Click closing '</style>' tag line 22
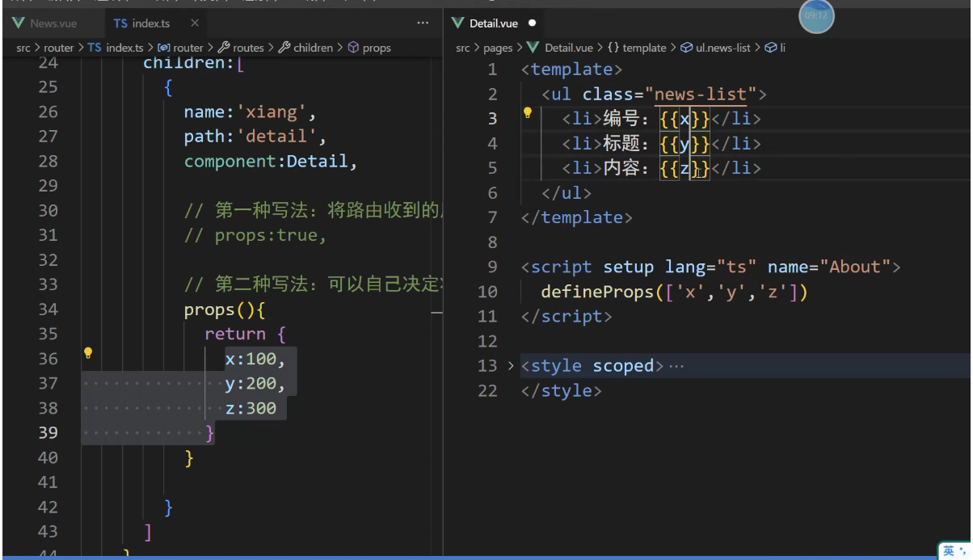 coord(562,390)
